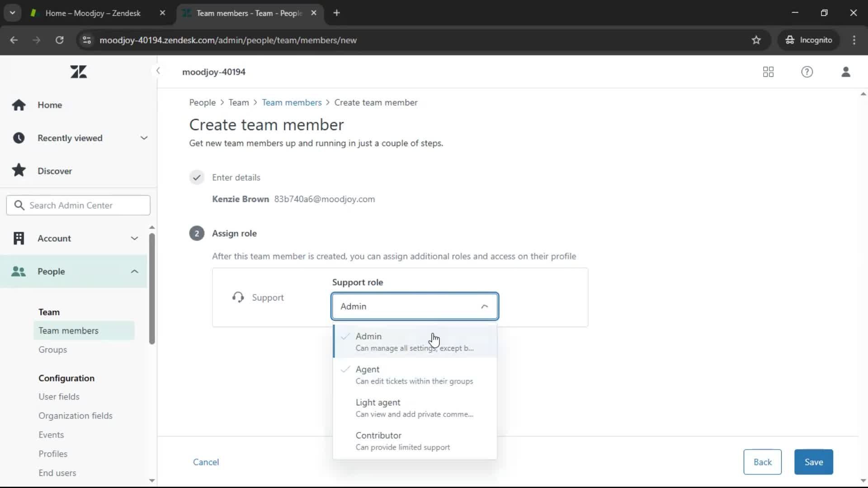This screenshot has width=868, height=488.
Task: Click the Home house icon in sidebar
Action: (19, 105)
